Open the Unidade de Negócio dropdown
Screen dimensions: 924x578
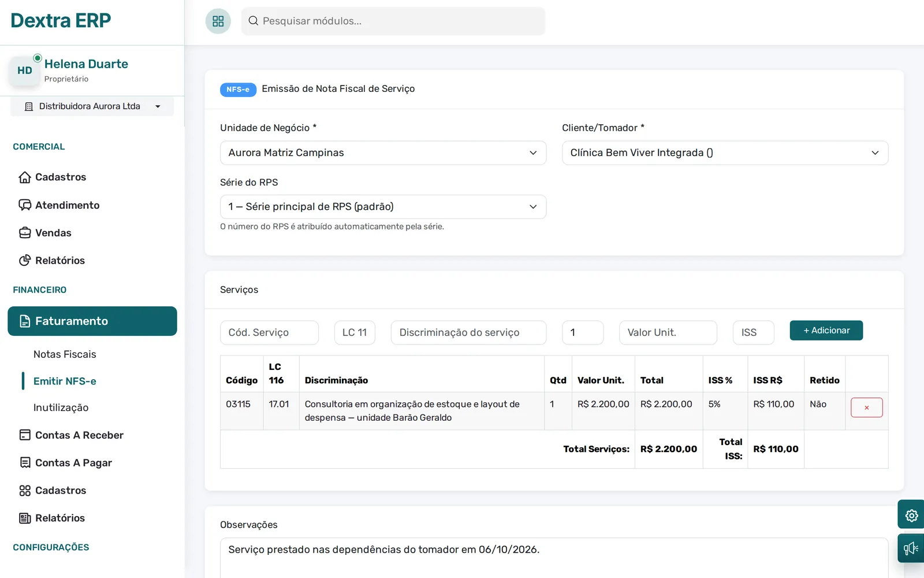[383, 153]
